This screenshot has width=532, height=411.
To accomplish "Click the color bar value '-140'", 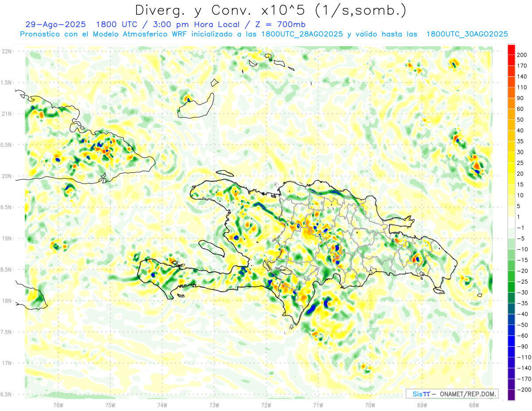I will (x=524, y=368).
